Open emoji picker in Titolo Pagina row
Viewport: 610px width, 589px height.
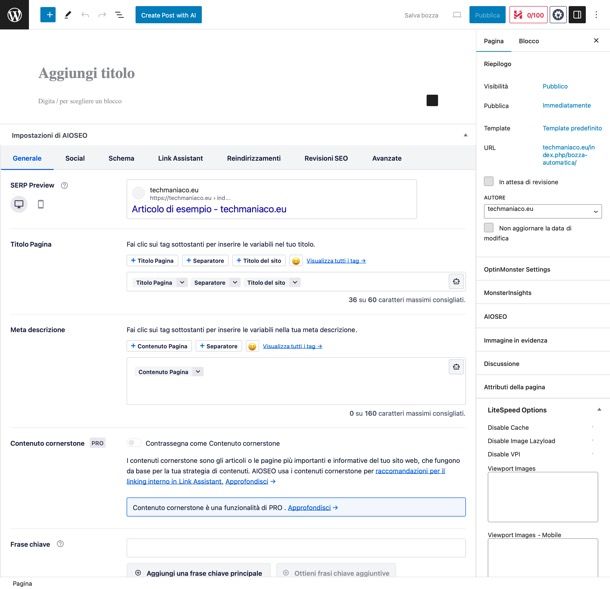[x=296, y=261]
